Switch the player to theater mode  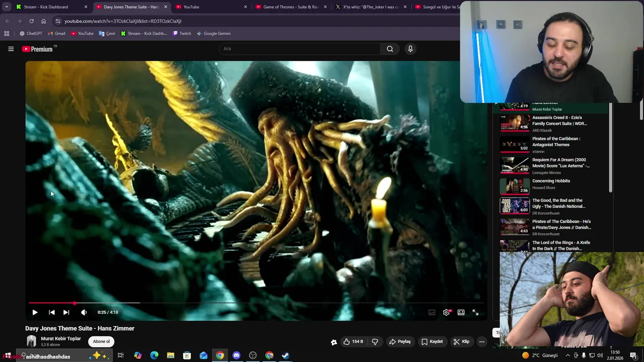461,312
